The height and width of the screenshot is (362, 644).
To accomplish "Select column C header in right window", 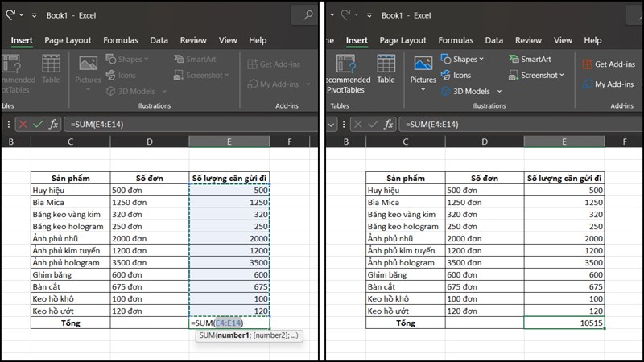I will click(x=406, y=142).
